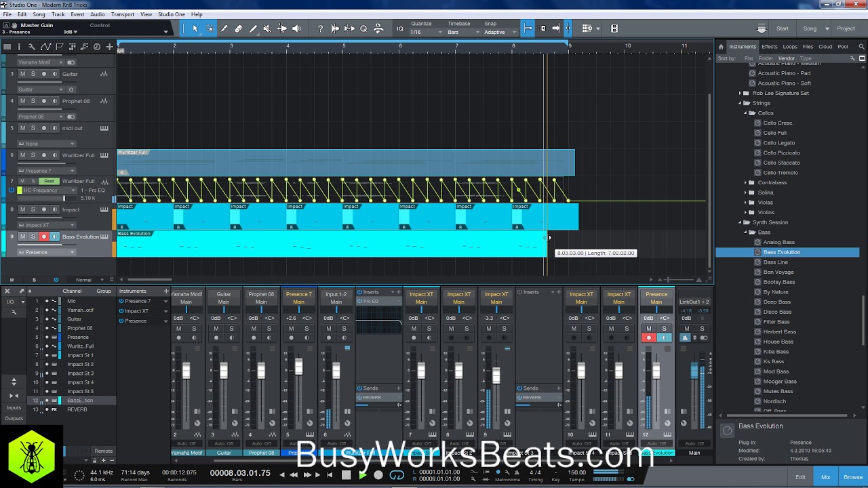Click the add track plus icon
The width and height of the screenshot is (868, 488).
(x=110, y=47)
